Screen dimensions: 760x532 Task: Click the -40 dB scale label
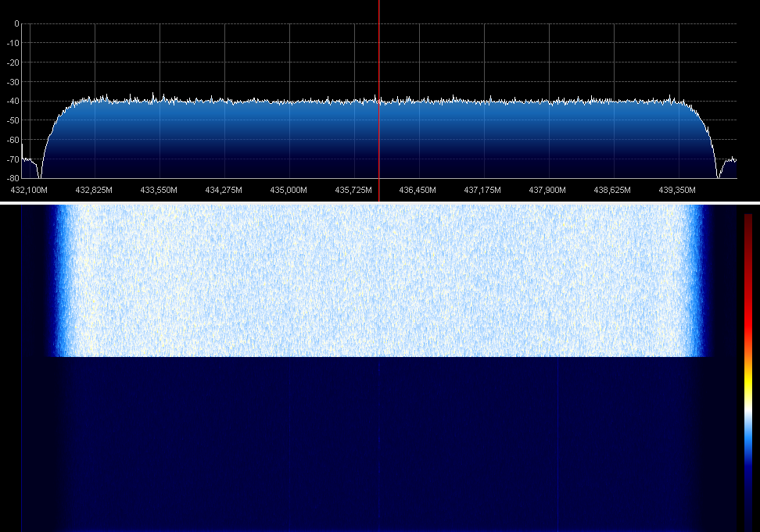[13, 102]
